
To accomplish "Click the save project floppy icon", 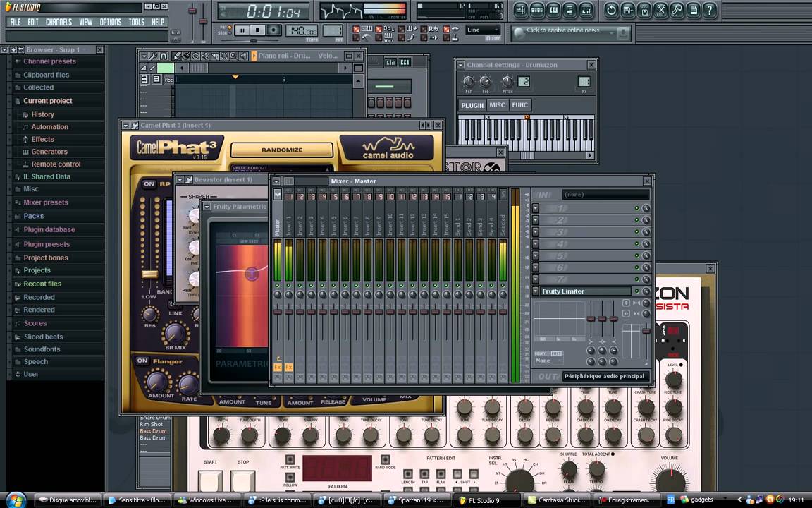I will [627, 10].
